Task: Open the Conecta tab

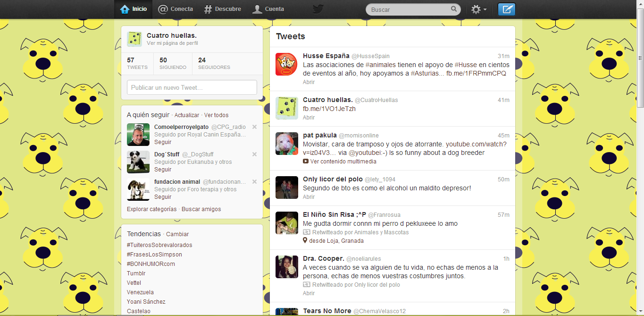Action: coord(176,9)
